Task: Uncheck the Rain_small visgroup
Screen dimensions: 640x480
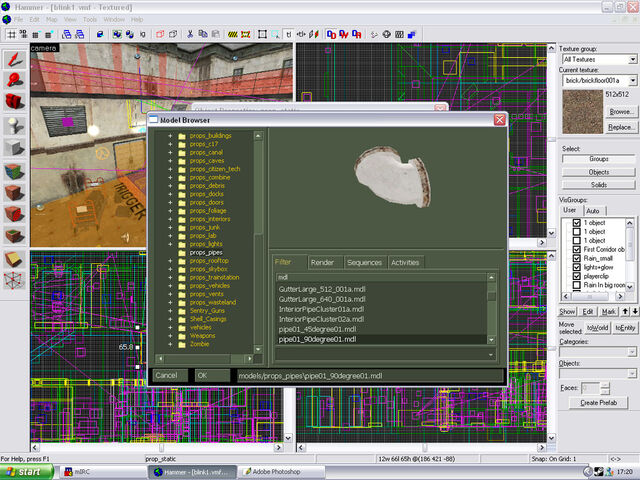Action: pyautogui.click(x=577, y=258)
